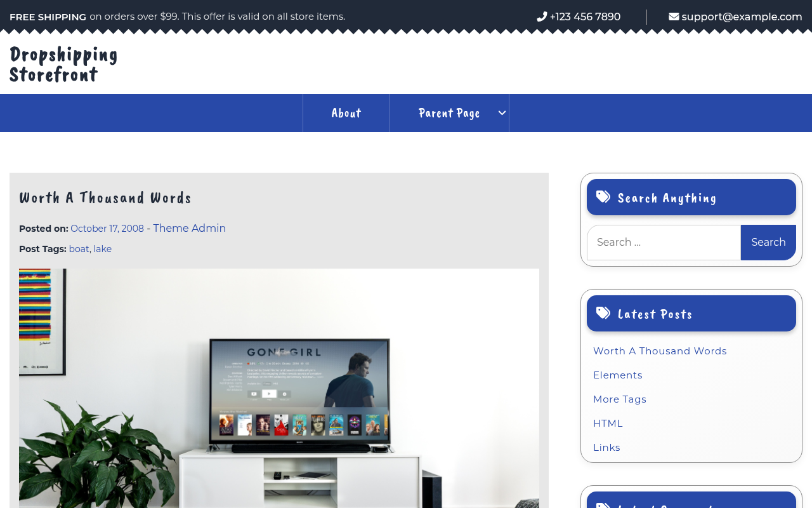Open the October 17, 2008 date link
The width and height of the screenshot is (812, 508).
click(x=107, y=229)
